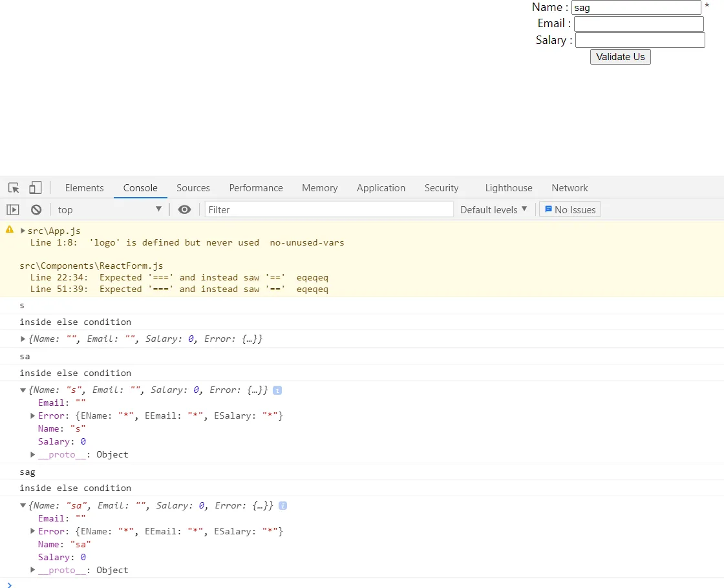This screenshot has width=724, height=588.
Task: Click the console prompt chevron
Action: click(10, 584)
